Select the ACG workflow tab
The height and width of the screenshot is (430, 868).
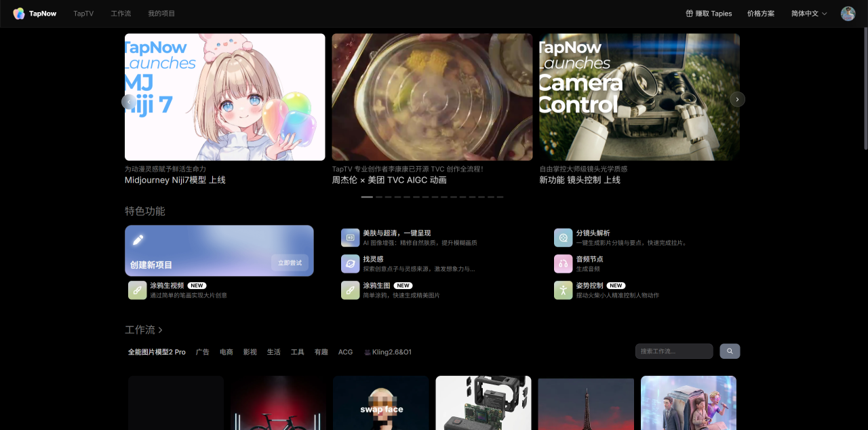[345, 352]
